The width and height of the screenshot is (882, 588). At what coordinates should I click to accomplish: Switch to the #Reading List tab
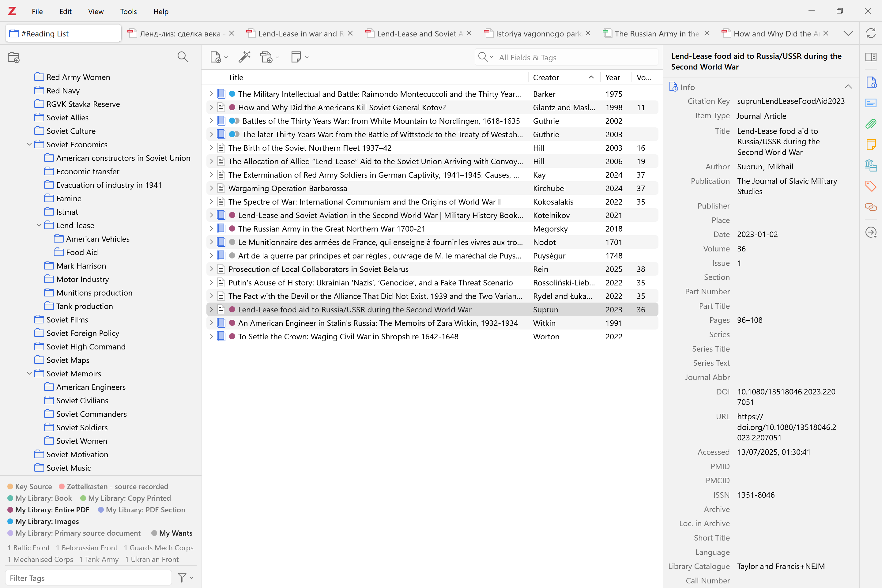pyautogui.click(x=63, y=33)
